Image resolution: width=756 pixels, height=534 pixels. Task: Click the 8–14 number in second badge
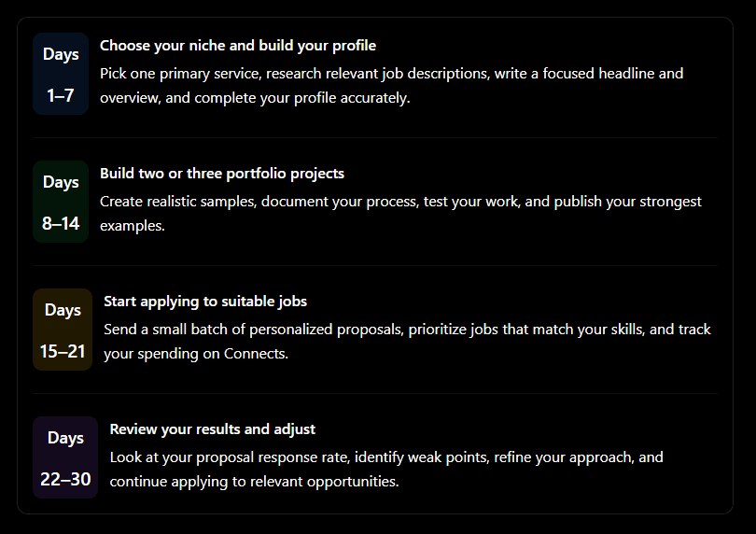pos(61,223)
